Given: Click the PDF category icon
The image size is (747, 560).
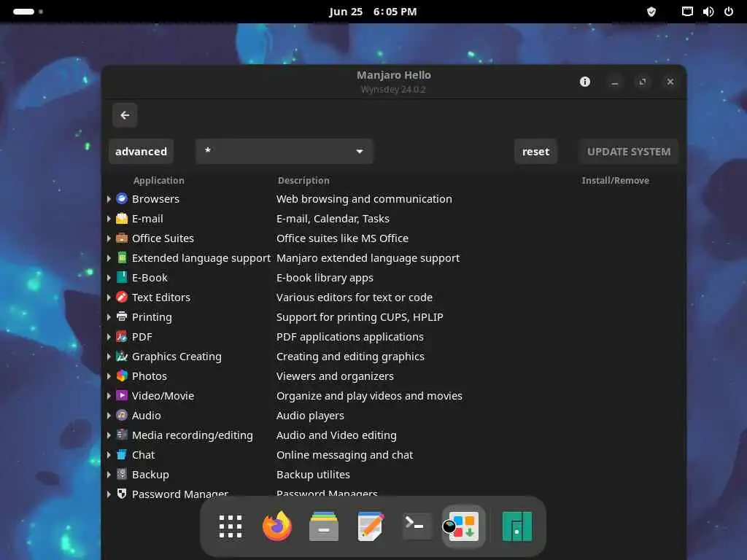Looking at the screenshot, I should point(122,337).
